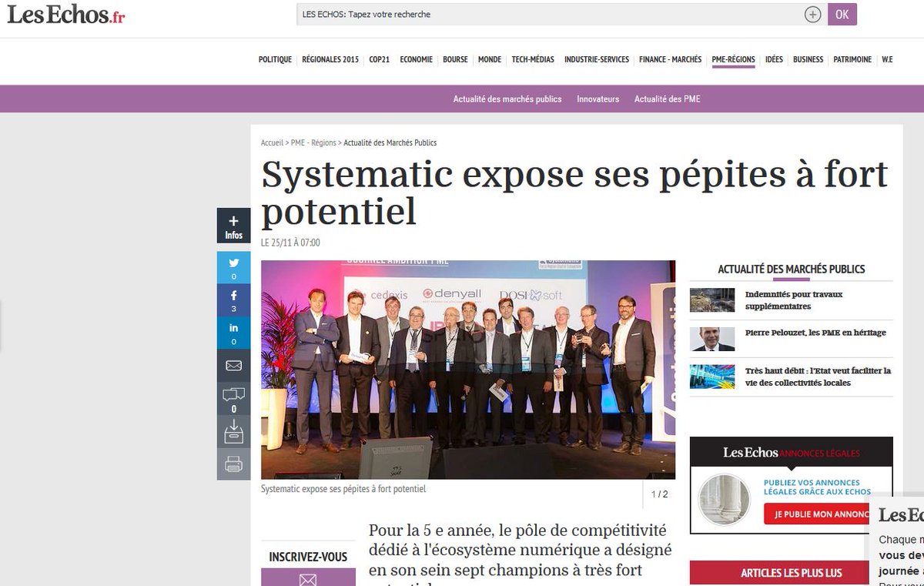This screenshot has width=924, height=586.
Task: Go to the Innovateurs submenu
Action: coord(598,99)
